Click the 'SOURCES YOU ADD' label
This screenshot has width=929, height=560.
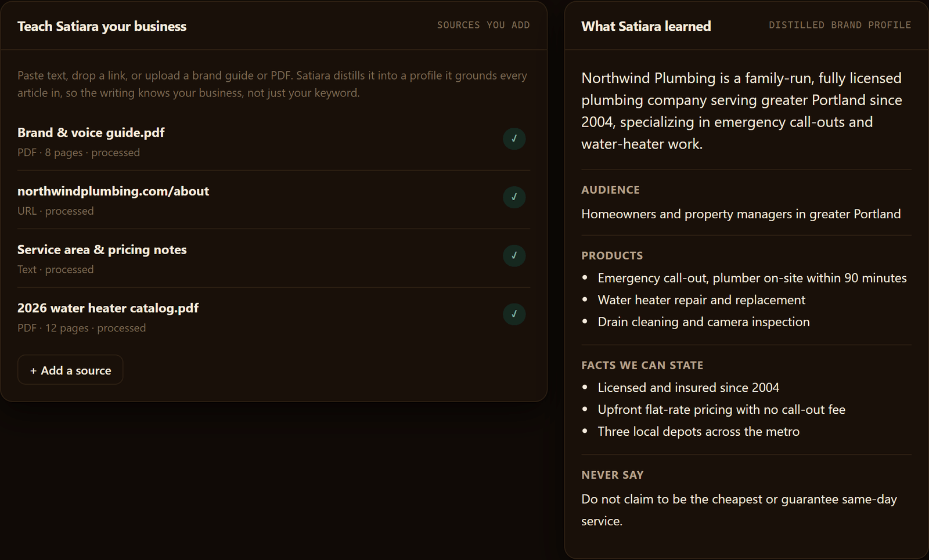[483, 25]
